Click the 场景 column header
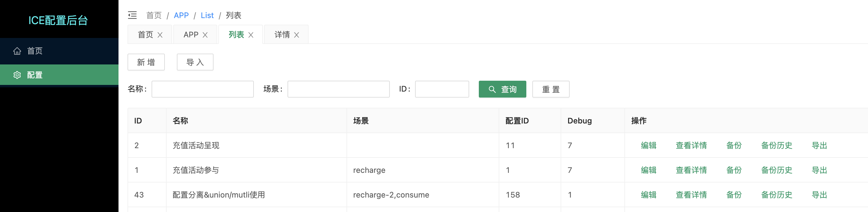 pos(423,121)
